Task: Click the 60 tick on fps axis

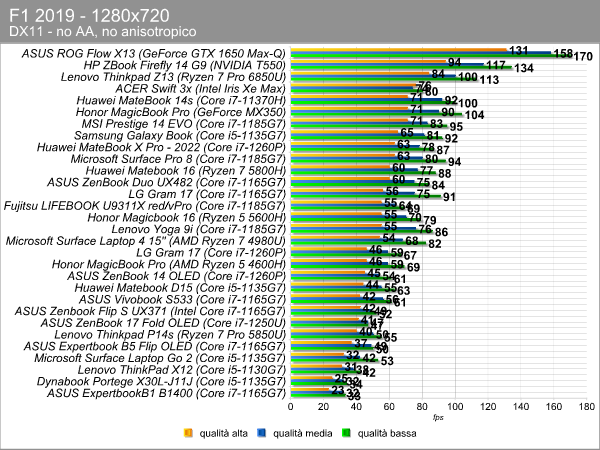Action: tap(389, 407)
